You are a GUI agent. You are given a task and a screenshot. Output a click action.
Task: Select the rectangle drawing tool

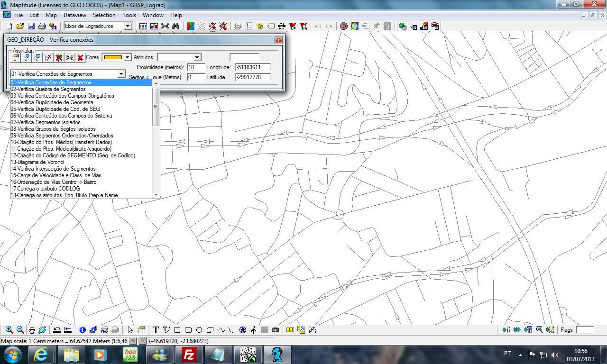[x=177, y=330]
